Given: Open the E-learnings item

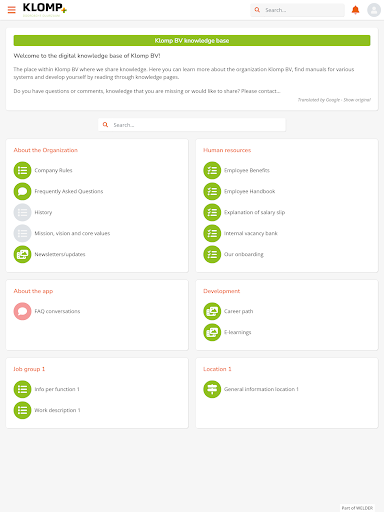Looking at the screenshot, I should 237,332.
